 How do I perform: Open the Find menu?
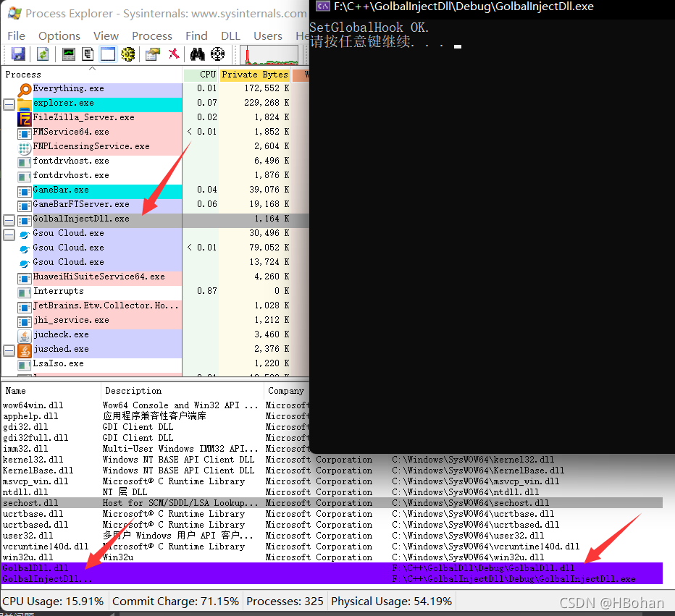tap(196, 35)
